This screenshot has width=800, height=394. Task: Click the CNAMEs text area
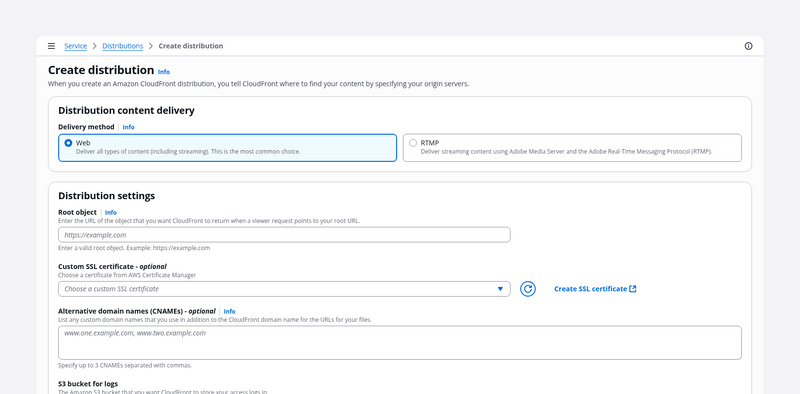point(400,342)
